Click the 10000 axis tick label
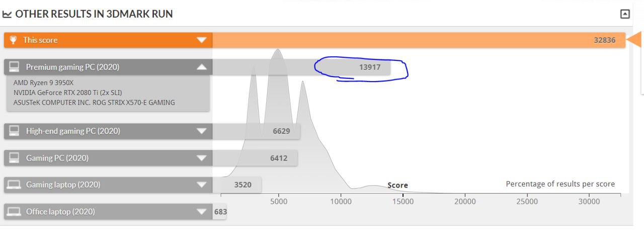Image resolution: width=644 pixels, height=232 pixels. click(x=341, y=202)
